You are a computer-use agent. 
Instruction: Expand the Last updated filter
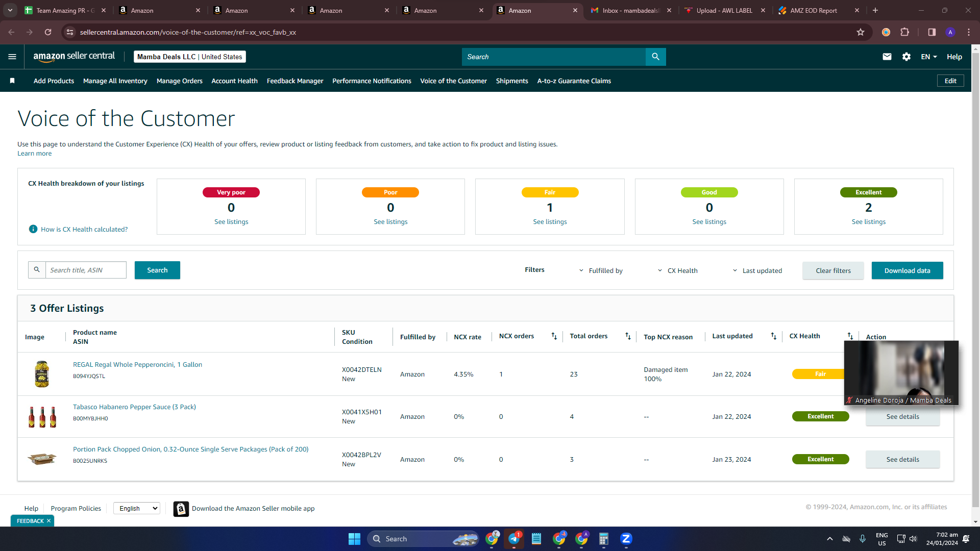[757, 270]
